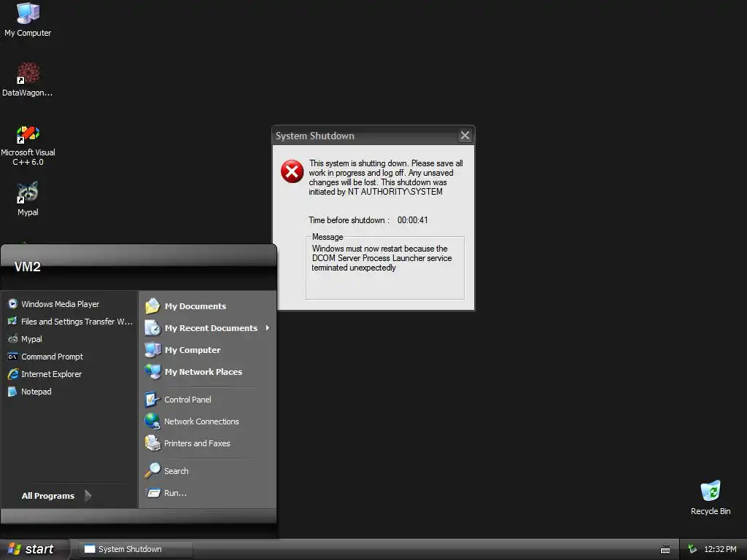Screen dimensions: 747x560
Task: Click the VM2 user name header
Action: click(27, 267)
